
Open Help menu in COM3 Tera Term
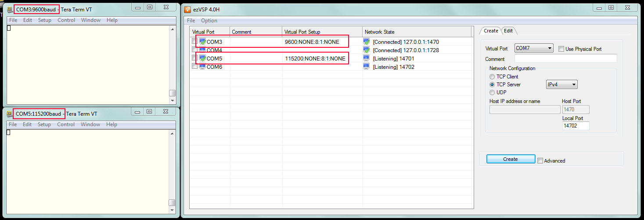(112, 20)
